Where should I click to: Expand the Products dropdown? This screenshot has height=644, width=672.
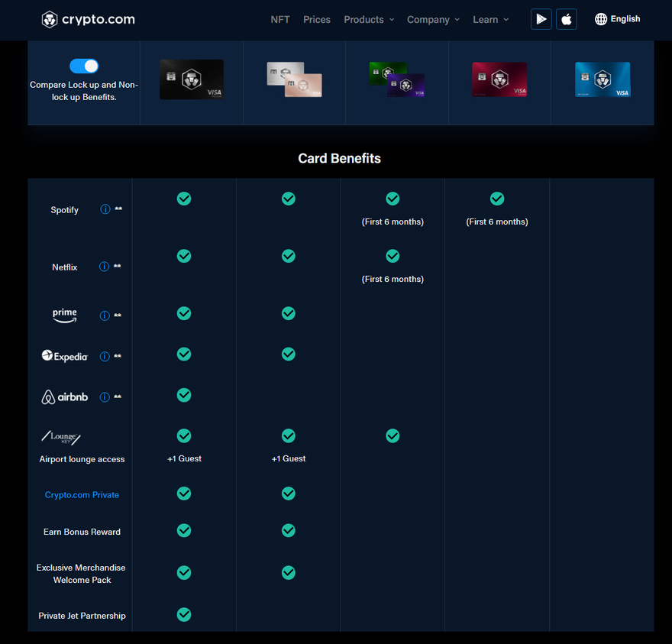click(369, 19)
